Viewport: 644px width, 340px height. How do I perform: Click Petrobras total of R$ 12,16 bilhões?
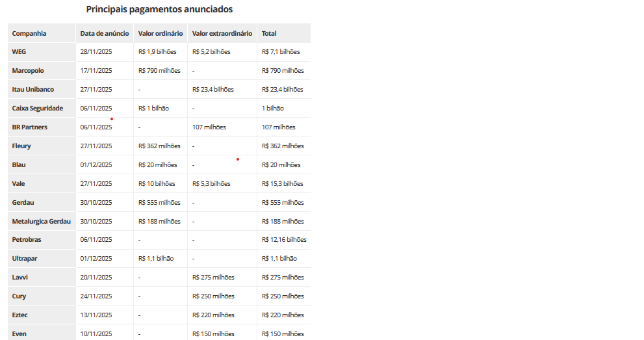tap(284, 240)
